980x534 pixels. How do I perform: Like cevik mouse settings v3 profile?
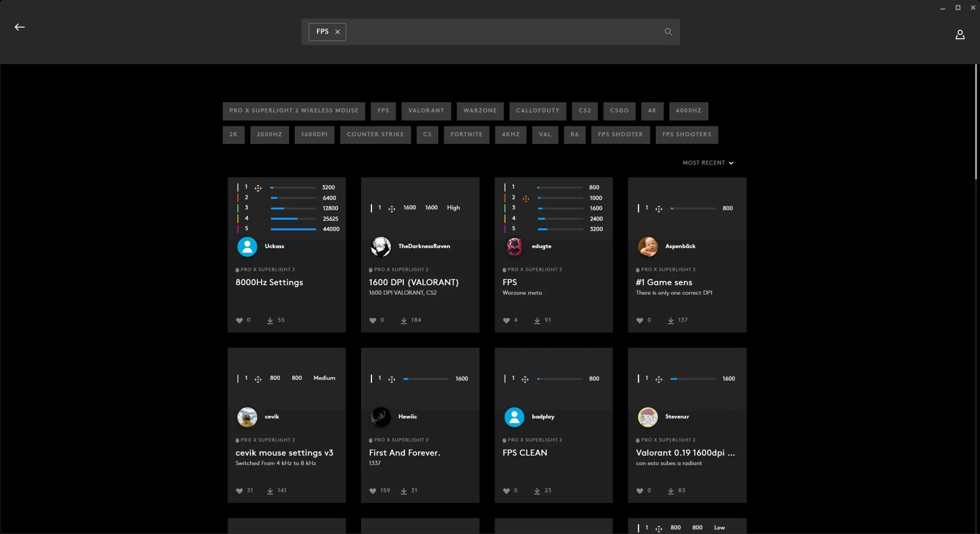coord(240,491)
